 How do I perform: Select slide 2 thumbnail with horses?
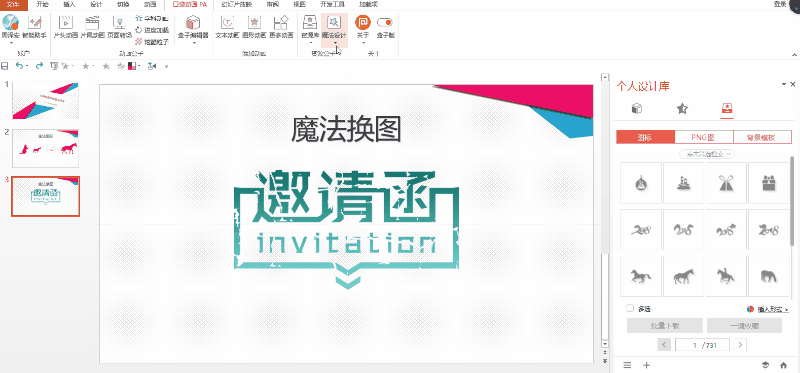[45, 148]
